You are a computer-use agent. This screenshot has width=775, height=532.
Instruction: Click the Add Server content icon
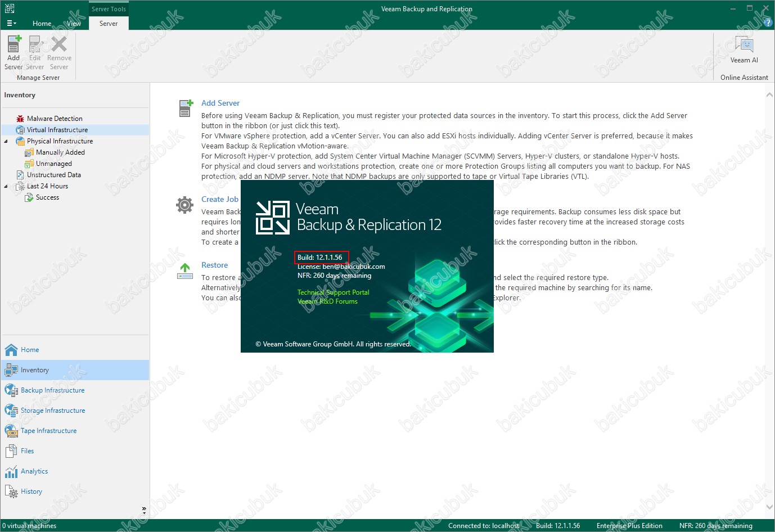tap(186, 108)
